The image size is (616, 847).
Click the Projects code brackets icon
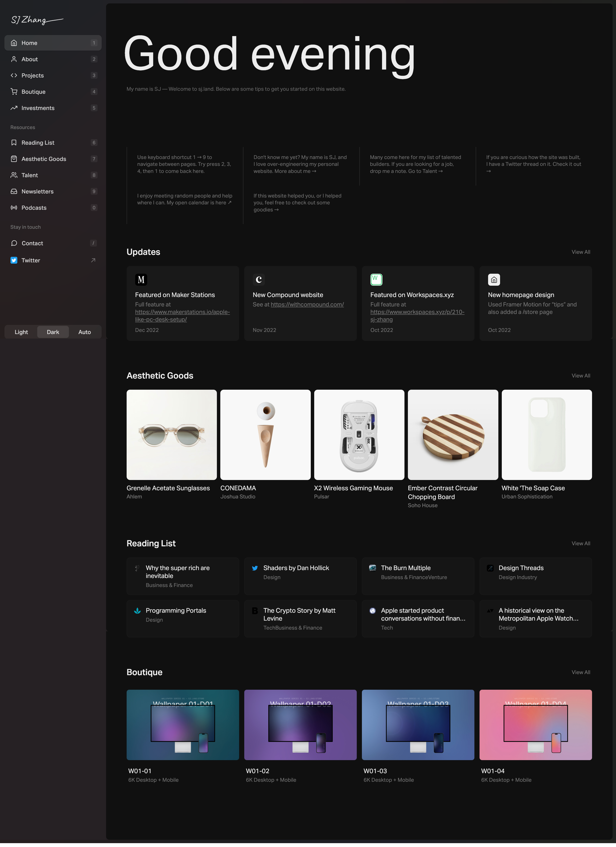pos(14,76)
